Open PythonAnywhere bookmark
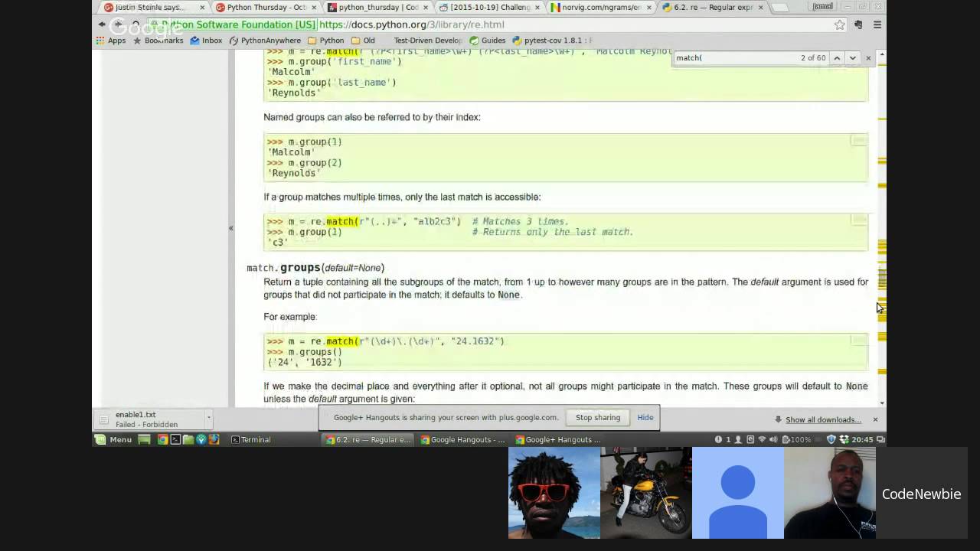This screenshot has width=980, height=551. click(265, 41)
